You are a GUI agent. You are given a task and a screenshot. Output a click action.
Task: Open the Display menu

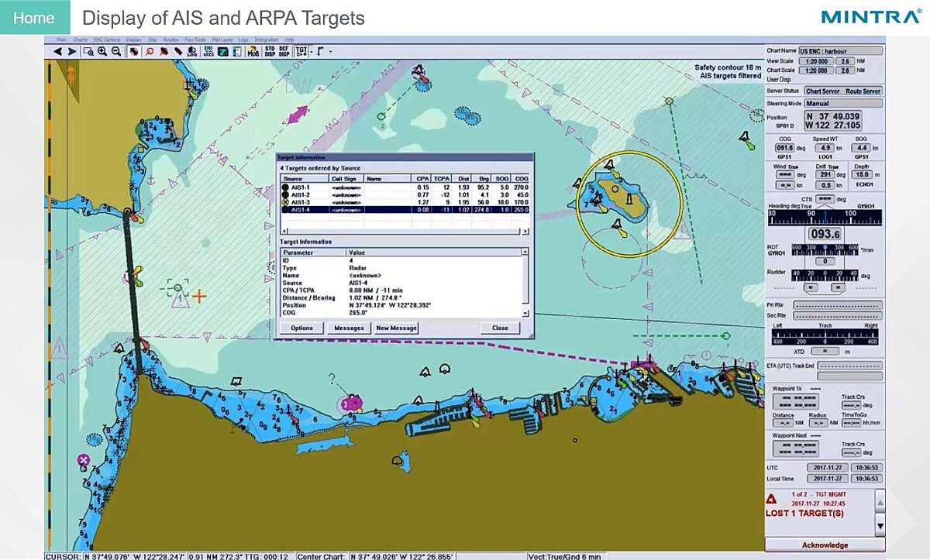(x=133, y=40)
